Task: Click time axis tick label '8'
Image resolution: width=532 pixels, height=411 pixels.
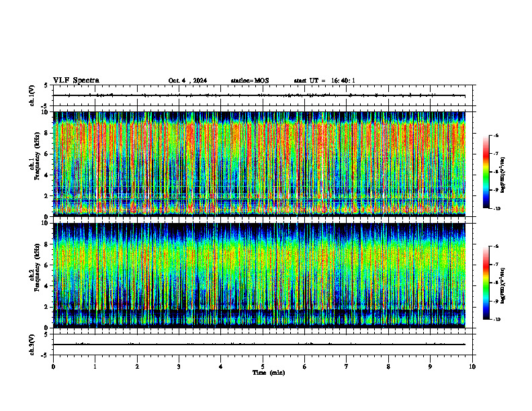Action: (388, 367)
